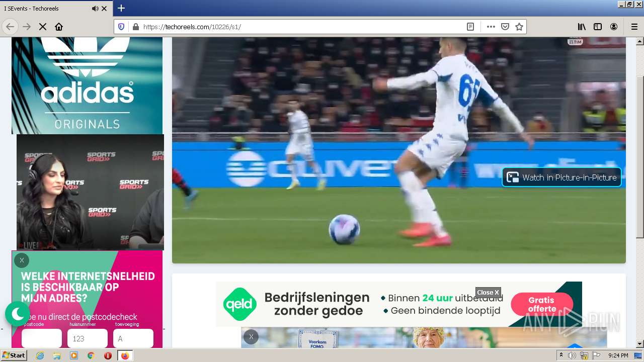The height and width of the screenshot is (362, 644).
Task: Go back to previous page
Action: pyautogui.click(x=10, y=27)
